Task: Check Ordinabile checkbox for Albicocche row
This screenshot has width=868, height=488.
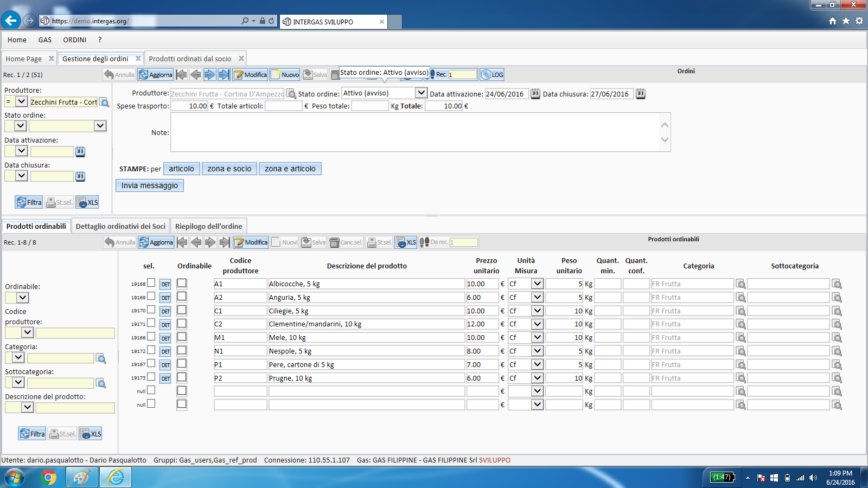Action: [182, 283]
